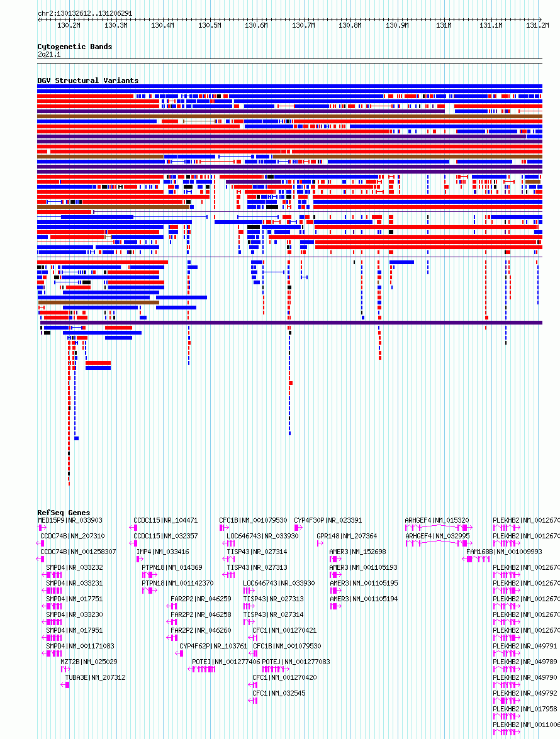The height and width of the screenshot is (739, 560).
Task: Click the 130.6M ruler tick label
Action: [256, 25]
